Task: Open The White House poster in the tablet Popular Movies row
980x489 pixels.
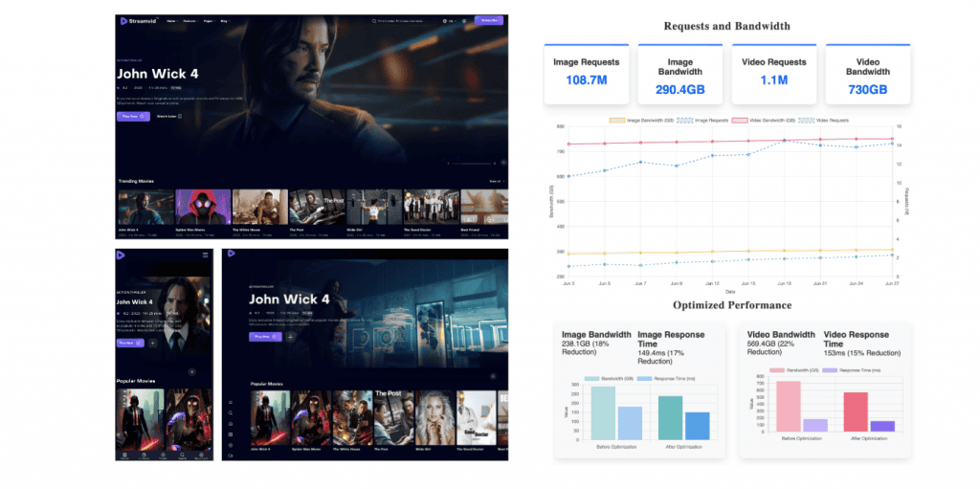Action: 352,418
